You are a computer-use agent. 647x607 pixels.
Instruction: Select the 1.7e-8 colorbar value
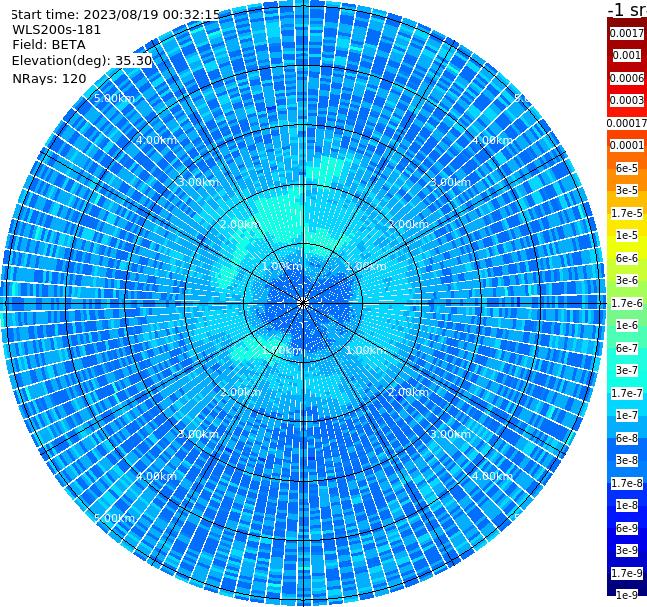[627, 483]
